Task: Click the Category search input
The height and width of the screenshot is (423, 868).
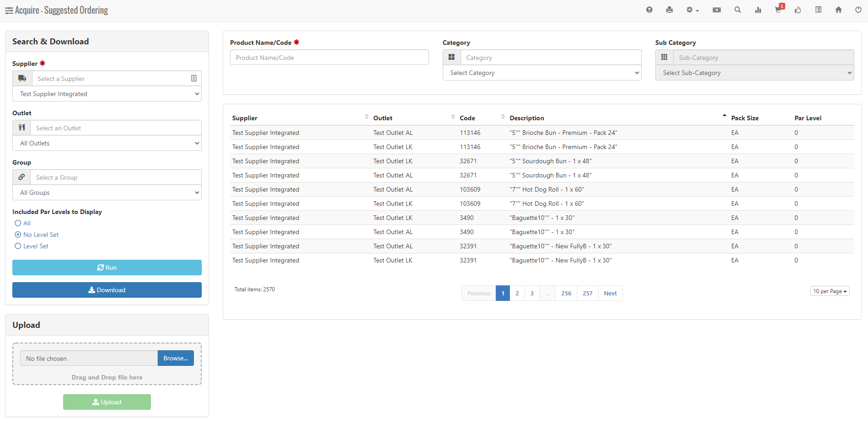Action: pyautogui.click(x=551, y=57)
